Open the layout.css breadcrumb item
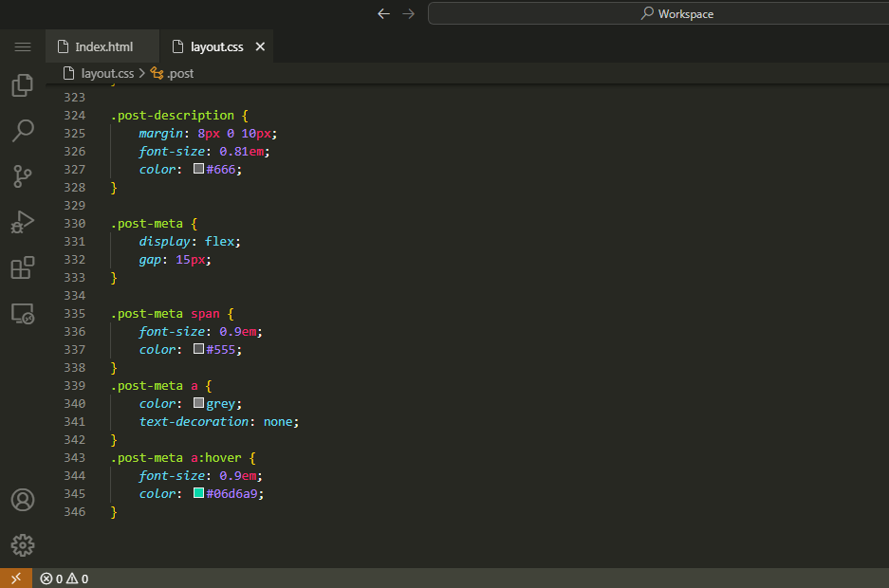Viewport: 889px width, 588px height. (x=107, y=73)
